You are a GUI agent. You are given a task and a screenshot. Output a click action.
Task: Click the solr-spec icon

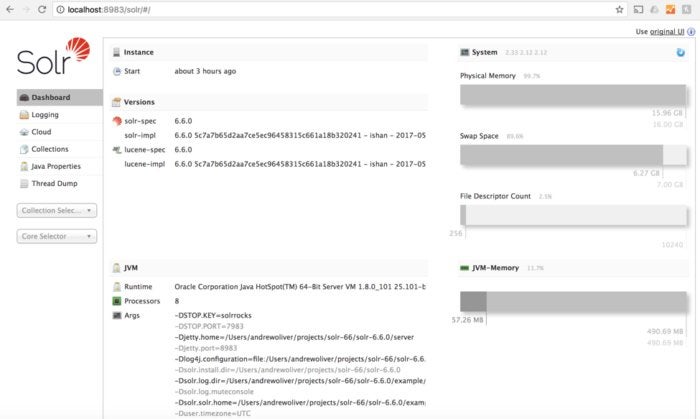(117, 121)
